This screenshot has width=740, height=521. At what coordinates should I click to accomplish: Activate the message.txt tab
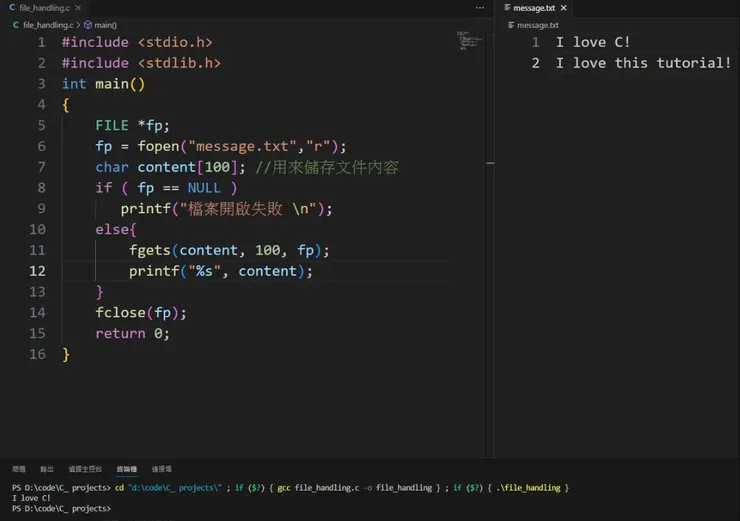pyautogui.click(x=534, y=8)
